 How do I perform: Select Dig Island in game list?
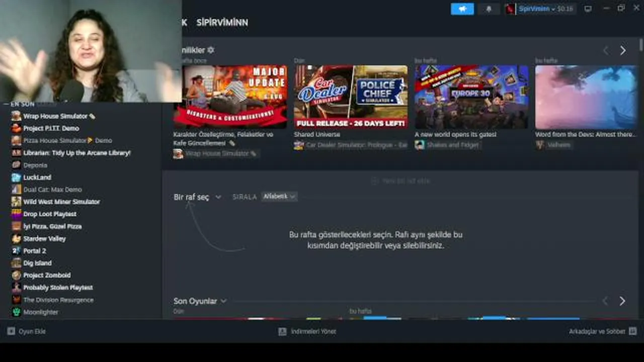pyautogui.click(x=37, y=263)
